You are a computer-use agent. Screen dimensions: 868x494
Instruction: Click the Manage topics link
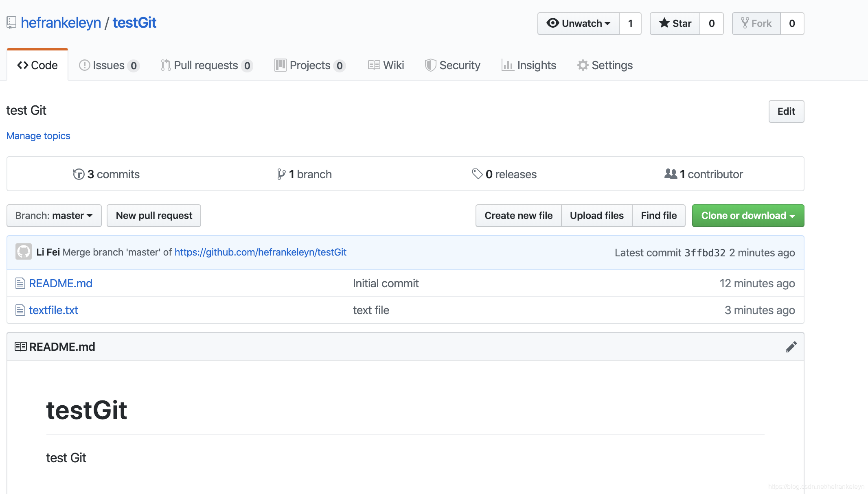(38, 136)
